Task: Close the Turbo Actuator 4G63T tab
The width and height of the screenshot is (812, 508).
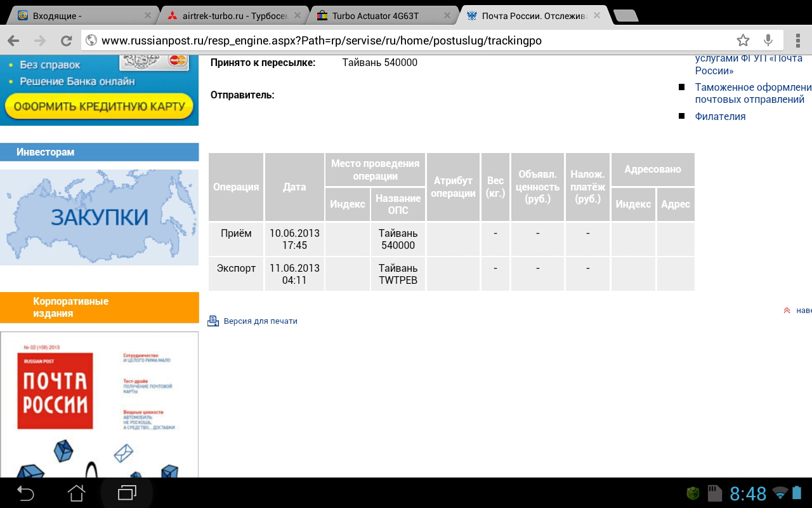Action: [x=447, y=15]
